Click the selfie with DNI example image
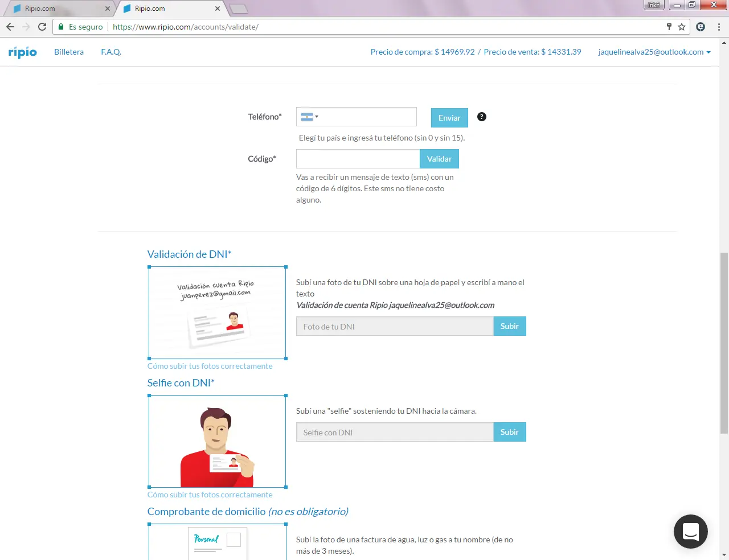Viewport: 729px width, 560px height. coord(217,441)
